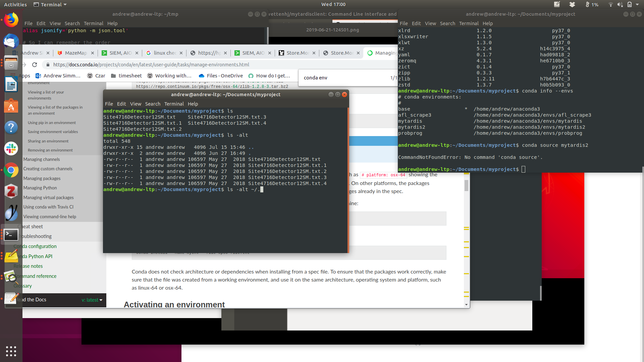644x362 pixels.
Task: Open the system status menu arrow
Action: point(637,5)
